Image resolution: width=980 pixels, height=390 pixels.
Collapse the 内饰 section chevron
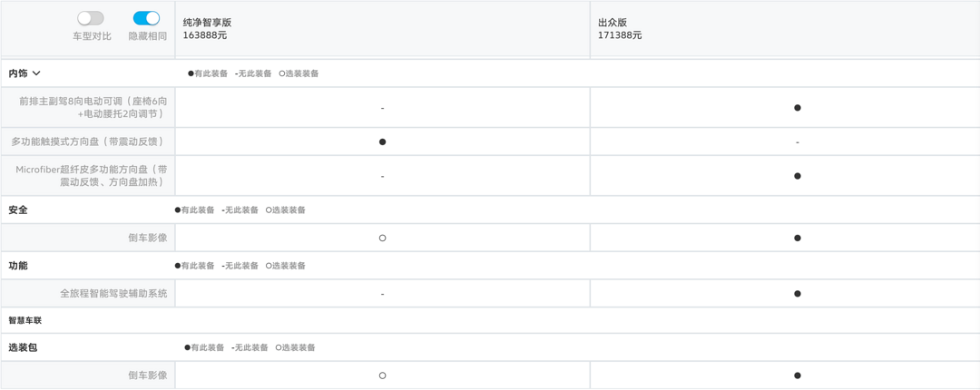pos(36,73)
